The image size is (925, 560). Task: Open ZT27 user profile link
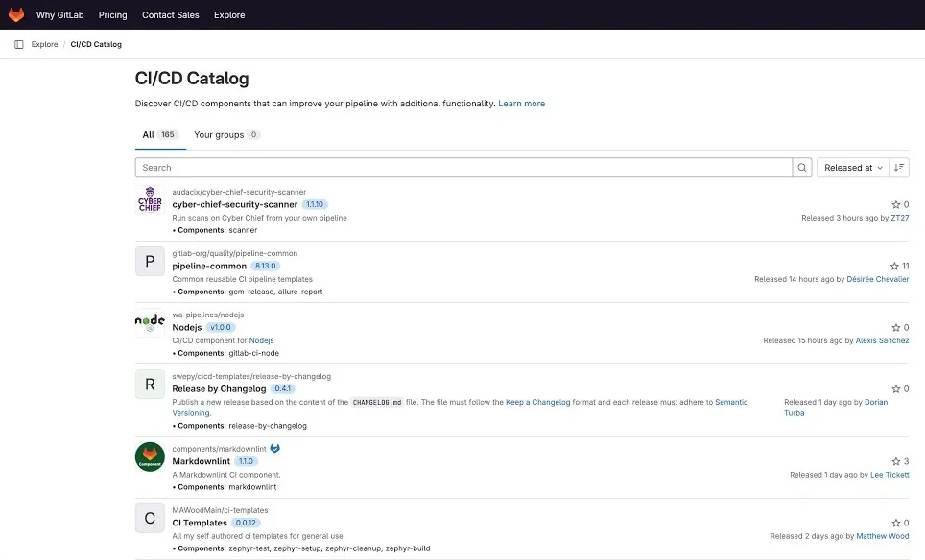(900, 218)
